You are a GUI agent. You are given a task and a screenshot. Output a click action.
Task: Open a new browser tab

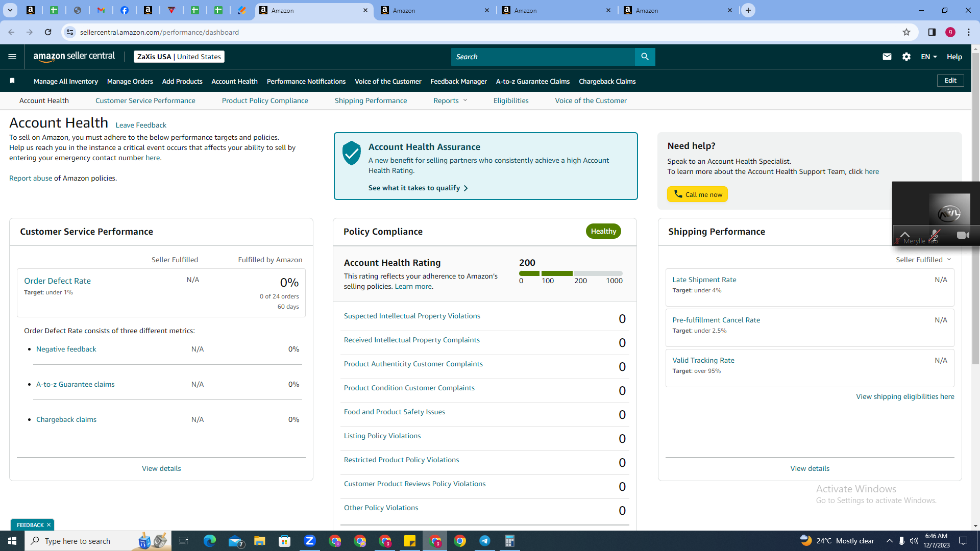click(x=748, y=10)
